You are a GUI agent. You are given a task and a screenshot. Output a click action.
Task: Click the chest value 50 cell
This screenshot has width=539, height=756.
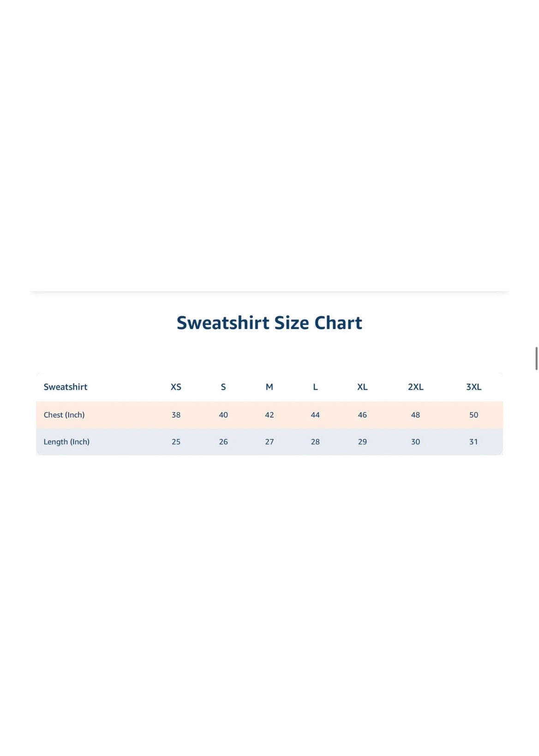point(473,415)
